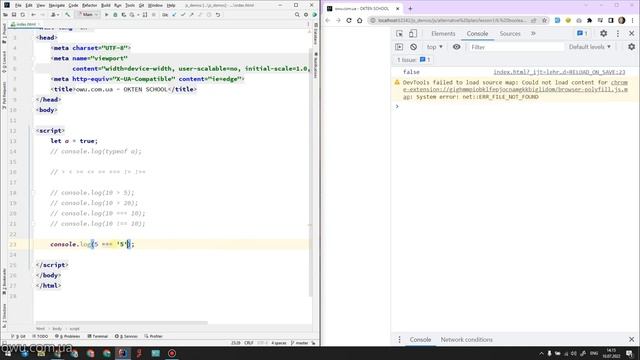Open console settings gear next to Default levels

[631, 47]
